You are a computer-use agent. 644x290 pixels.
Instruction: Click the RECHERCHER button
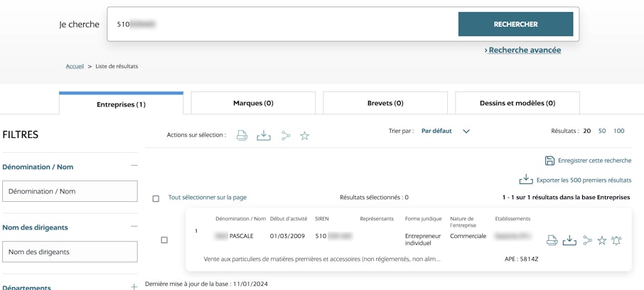point(515,24)
